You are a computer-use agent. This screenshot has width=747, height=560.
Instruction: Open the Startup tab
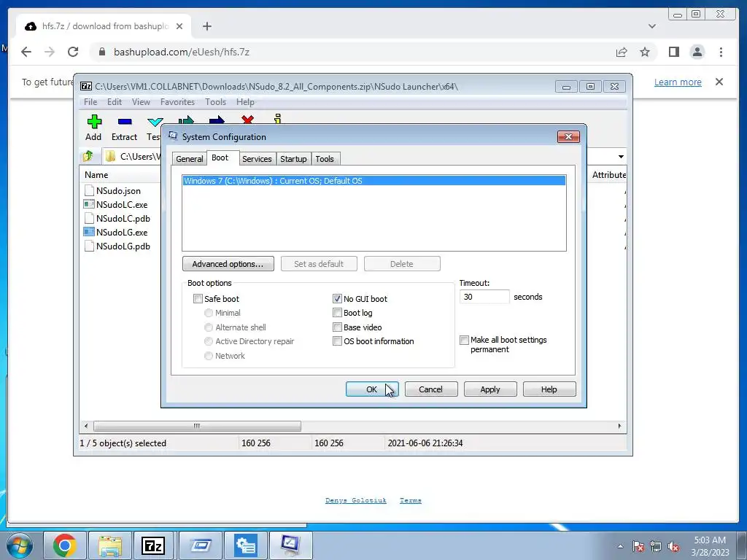(x=293, y=159)
